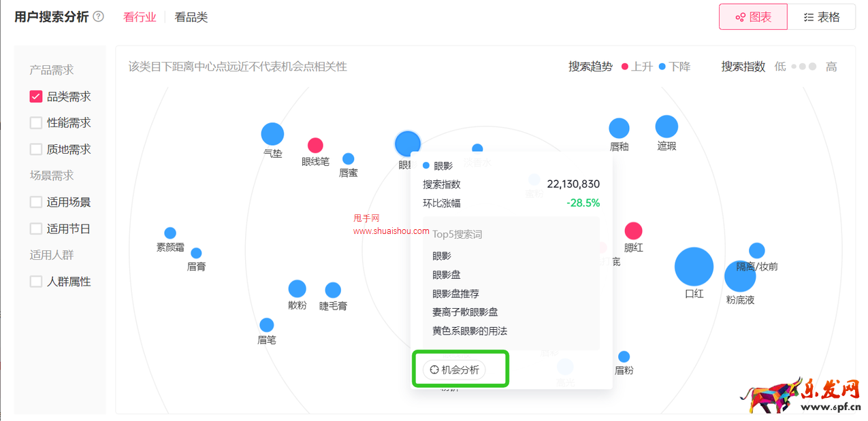Click the 口红 bubble on the chart
This screenshot has width=868, height=421.
pos(694,267)
